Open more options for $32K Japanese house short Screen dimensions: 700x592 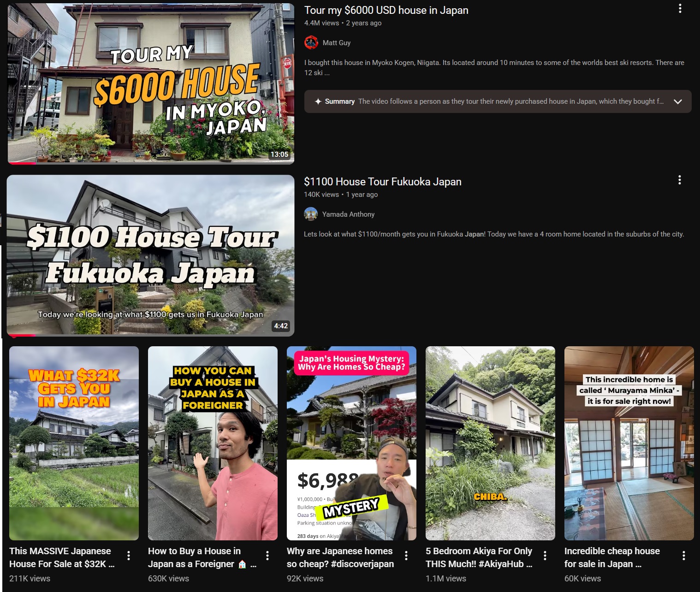(129, 556)
